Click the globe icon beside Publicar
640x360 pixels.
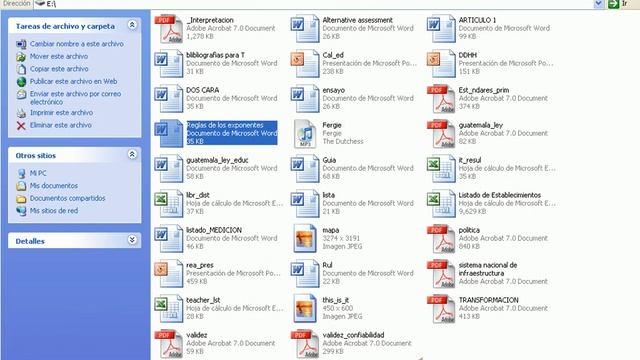21,82
